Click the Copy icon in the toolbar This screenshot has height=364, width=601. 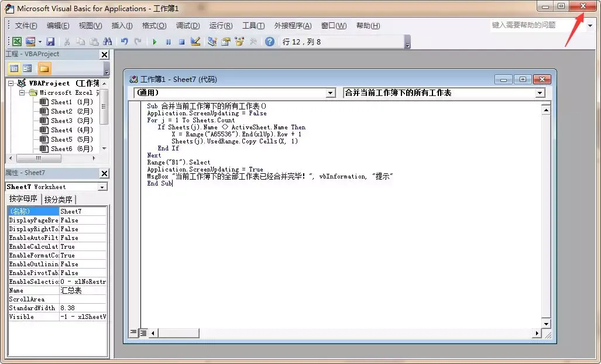[x=80, y=42]
